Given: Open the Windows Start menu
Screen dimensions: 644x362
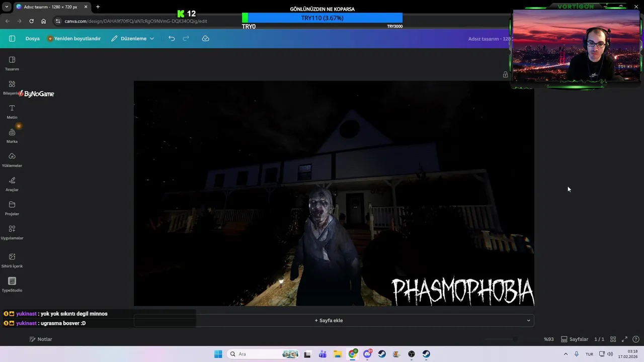Looking at the screenshot, I should (x=218, y=354).
